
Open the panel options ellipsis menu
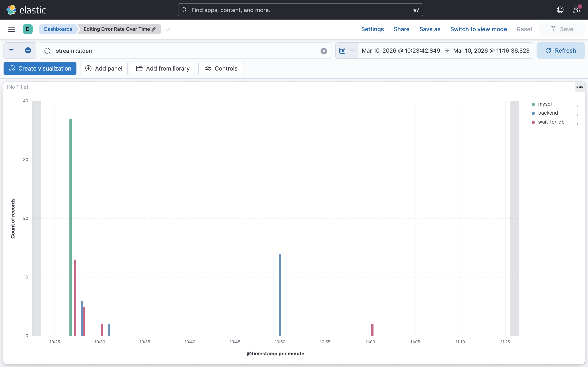click(579, 87)
